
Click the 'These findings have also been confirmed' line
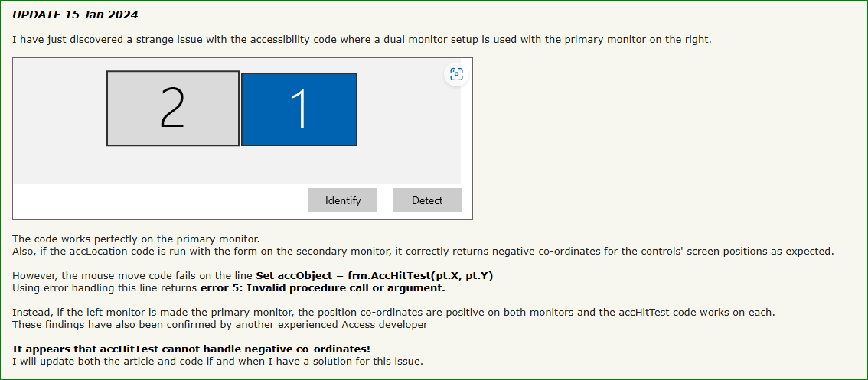(x=220, y=324)
